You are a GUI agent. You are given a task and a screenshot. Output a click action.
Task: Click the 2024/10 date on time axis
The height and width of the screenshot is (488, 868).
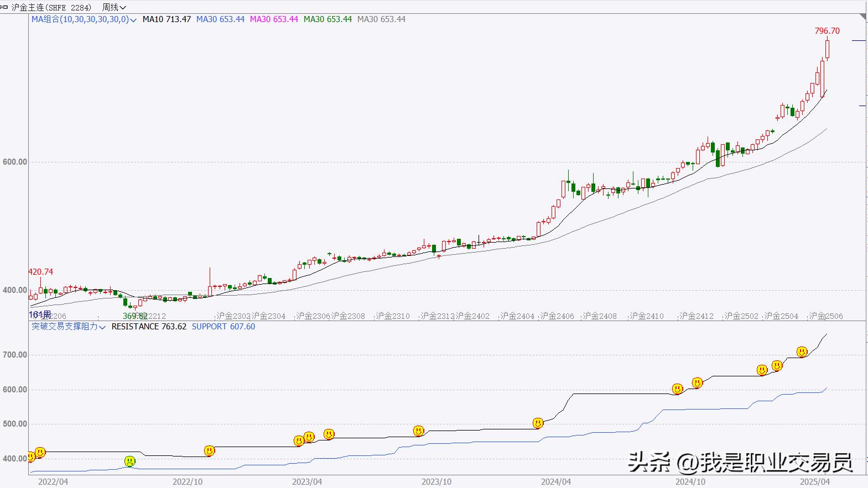point(690,481)
